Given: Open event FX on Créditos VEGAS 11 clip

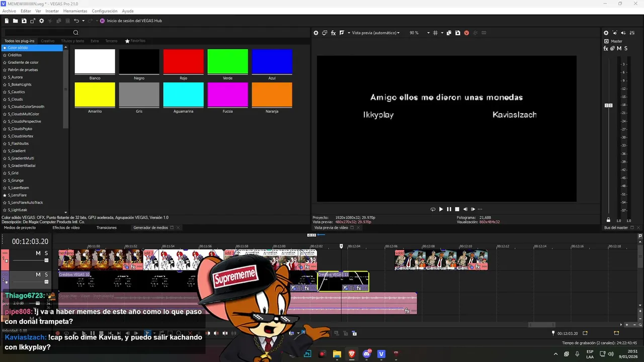Looking at the screenshot, I should (x=359, y=288).
